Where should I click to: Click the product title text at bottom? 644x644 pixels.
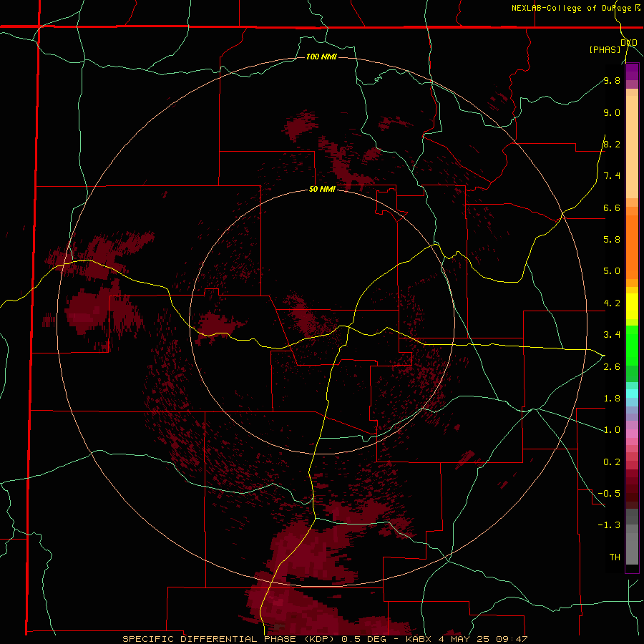325,639
